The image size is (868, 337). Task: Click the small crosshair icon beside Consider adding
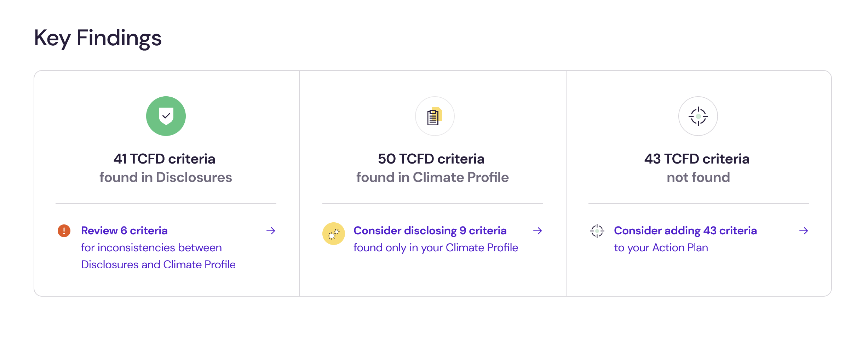[597, 231]
